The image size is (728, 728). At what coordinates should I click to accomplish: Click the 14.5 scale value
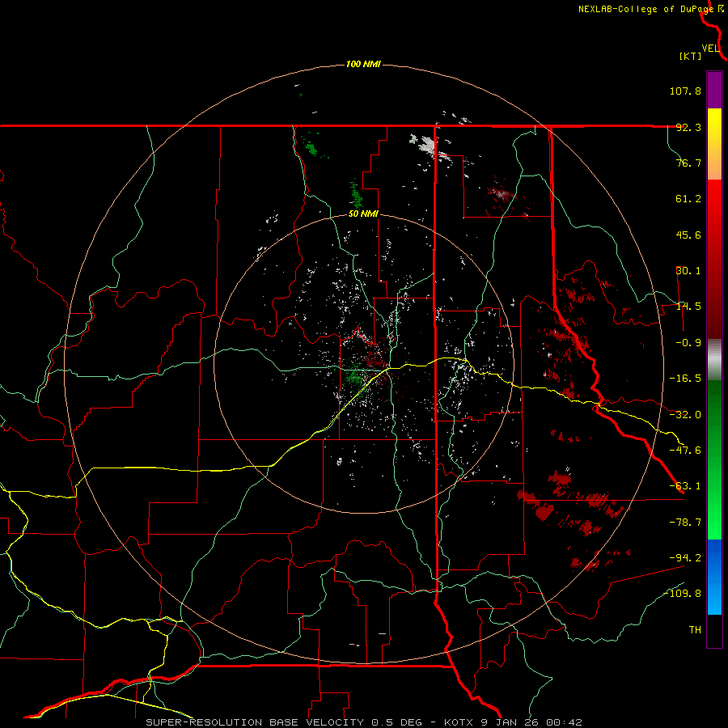tap(688, 307)
